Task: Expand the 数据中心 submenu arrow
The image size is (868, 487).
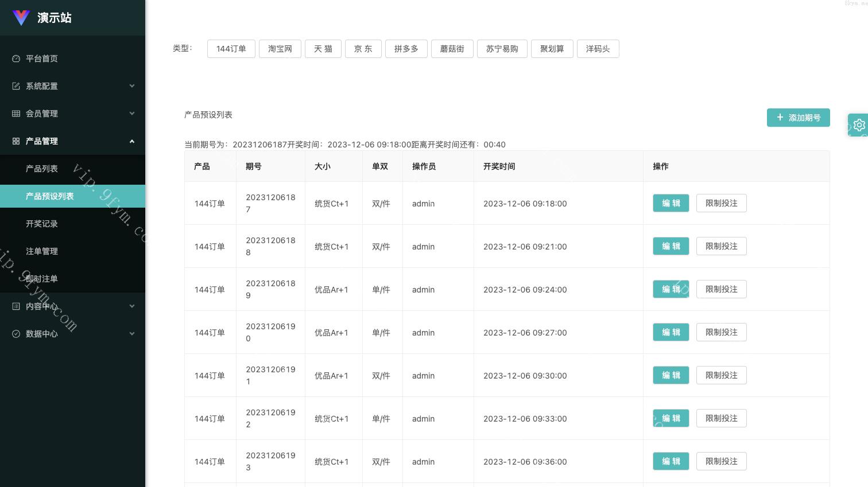Action: pyautogui.click(x=132, y=334)
